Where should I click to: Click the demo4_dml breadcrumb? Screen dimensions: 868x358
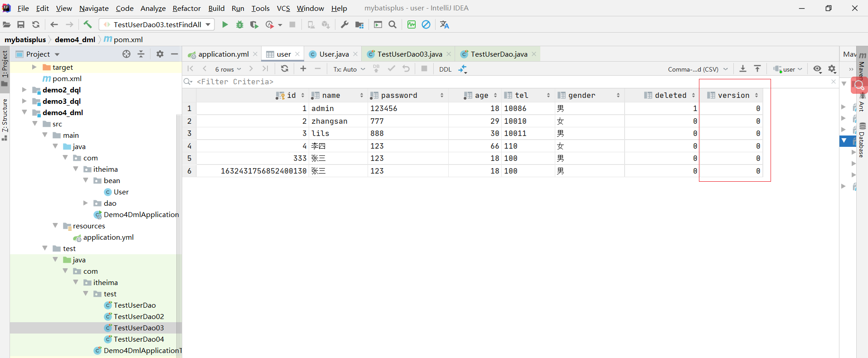75,39
